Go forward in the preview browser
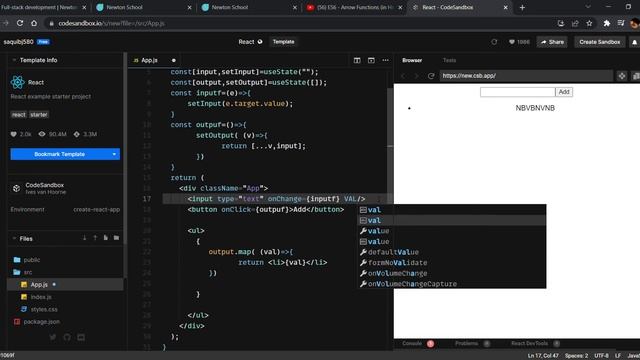Screen dimensions: 640x360 click(x=417, y=76)
